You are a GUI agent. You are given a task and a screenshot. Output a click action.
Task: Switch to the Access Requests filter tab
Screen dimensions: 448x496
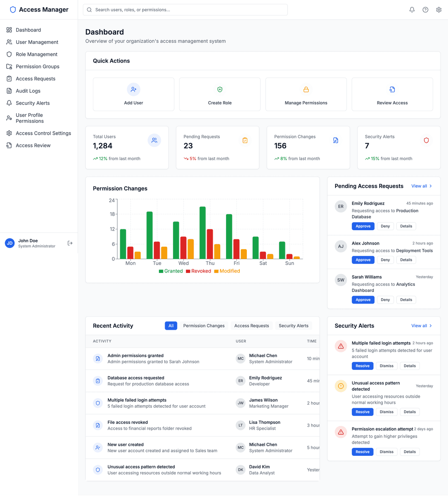[x=251, y=326]
